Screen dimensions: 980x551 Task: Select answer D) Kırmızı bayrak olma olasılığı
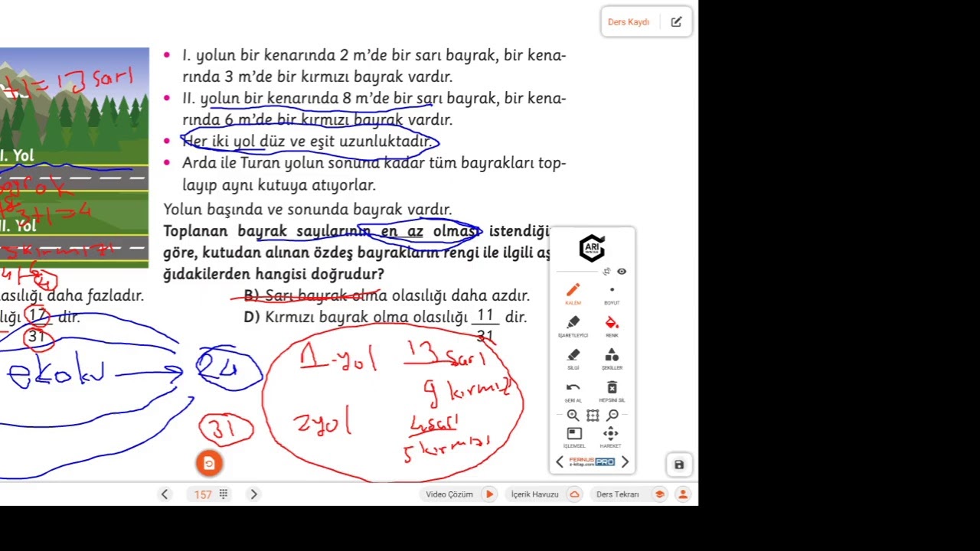tap(385, 317)
